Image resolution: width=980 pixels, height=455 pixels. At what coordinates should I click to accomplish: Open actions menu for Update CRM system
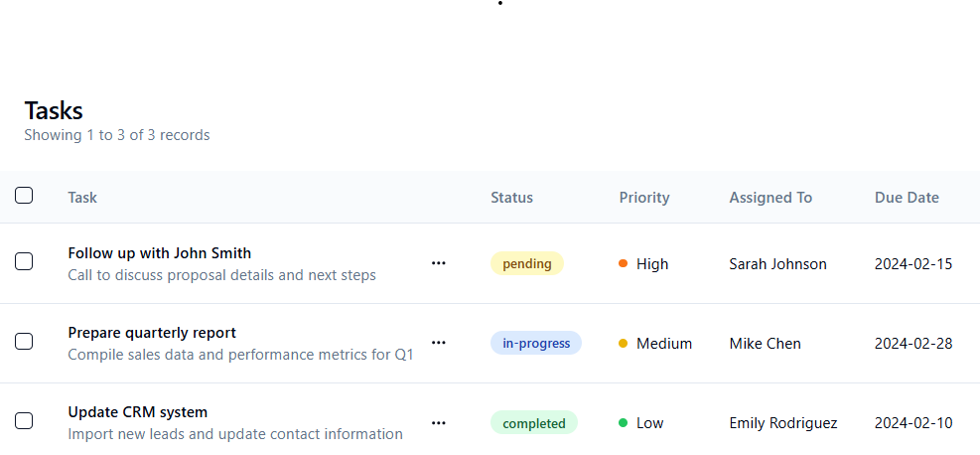click(439, 422)
